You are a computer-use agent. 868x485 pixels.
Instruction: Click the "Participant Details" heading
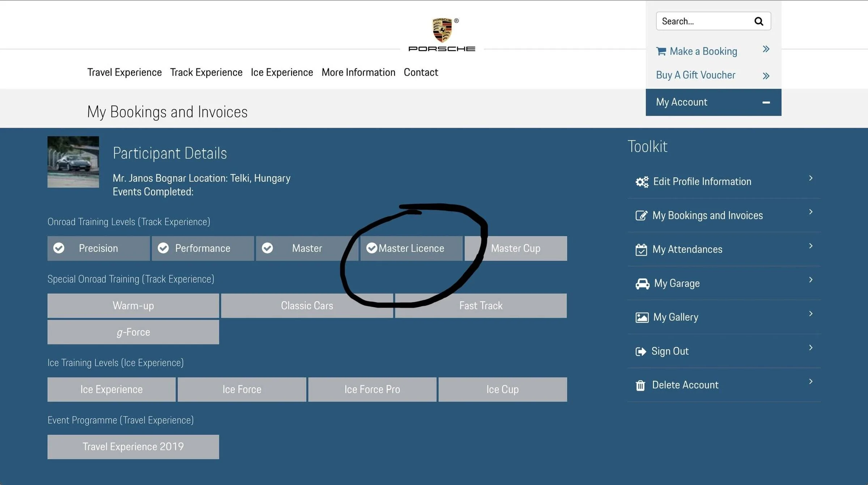tap(170, 153)
